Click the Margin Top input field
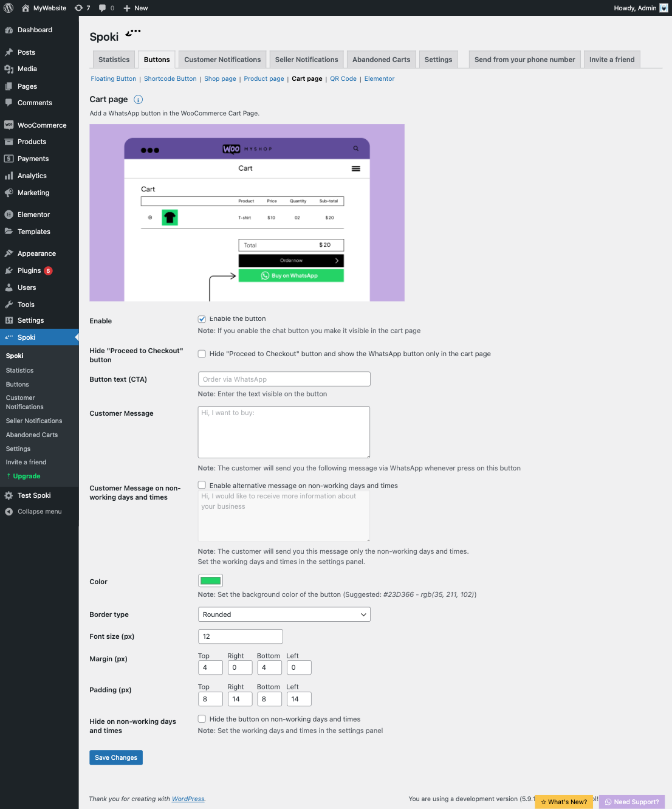The image size is (672, 809). 210,667
